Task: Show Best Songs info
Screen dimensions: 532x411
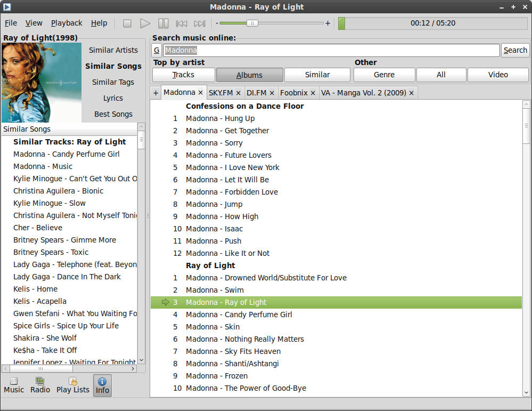Action: (113, 114)
